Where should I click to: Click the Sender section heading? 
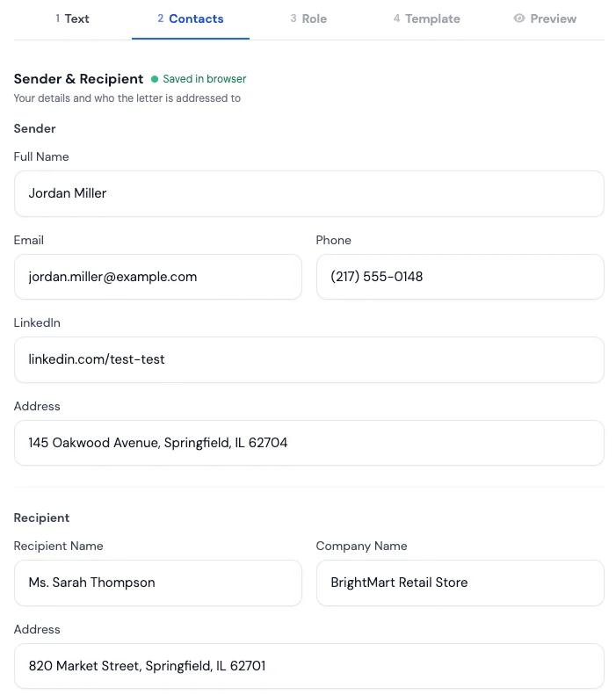click(34, 128)
